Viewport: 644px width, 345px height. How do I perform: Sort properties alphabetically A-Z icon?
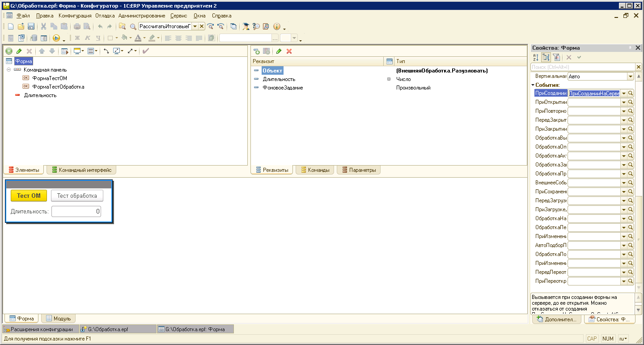[536, 57]
